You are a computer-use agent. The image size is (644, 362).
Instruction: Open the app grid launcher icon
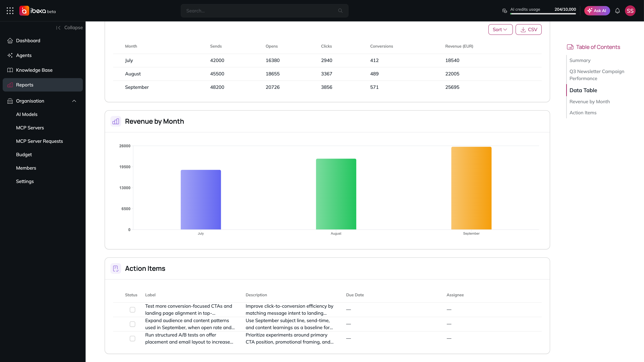point(10,11)
